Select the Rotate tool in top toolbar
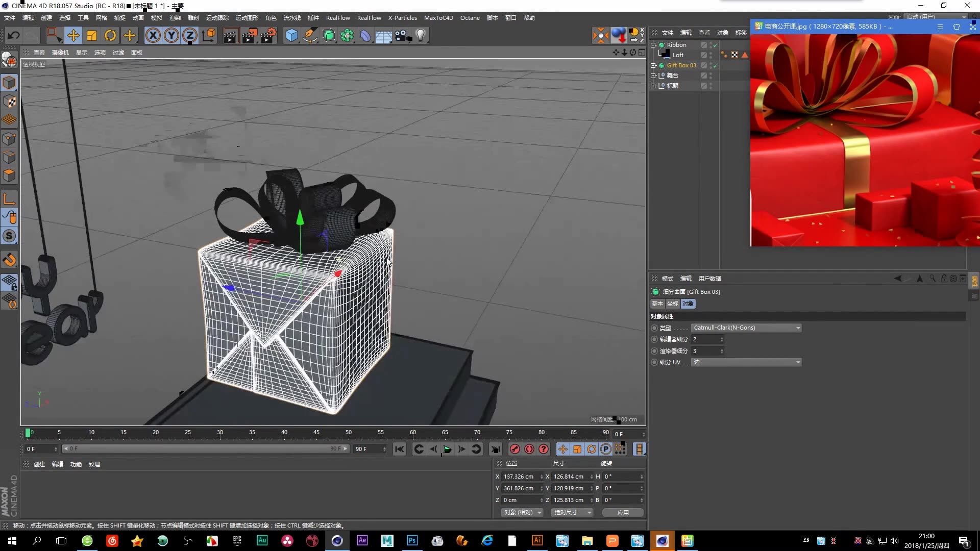Image resolution: width=980 pixels, height=551 pixels. coord(110,35)
